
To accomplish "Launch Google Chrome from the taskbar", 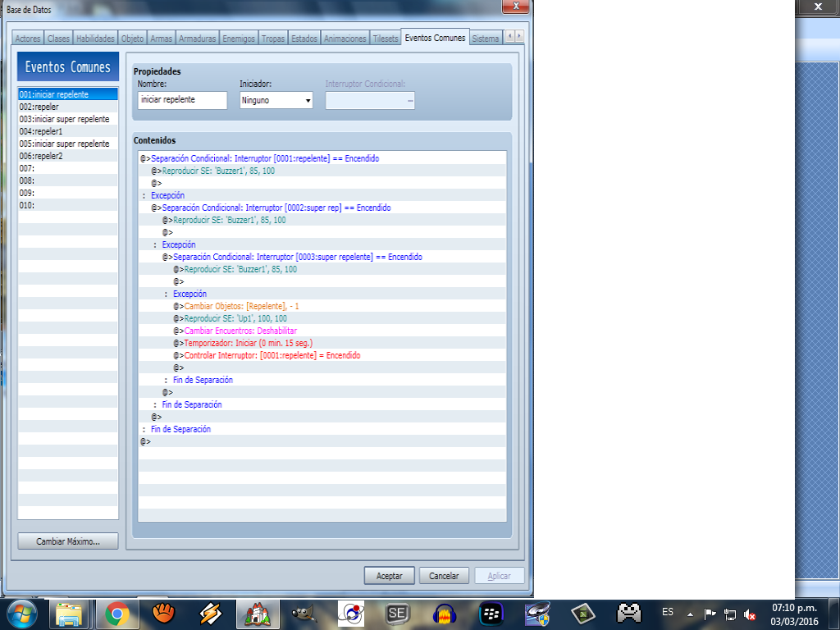I will pyautogui.click(x=116, y=614).
